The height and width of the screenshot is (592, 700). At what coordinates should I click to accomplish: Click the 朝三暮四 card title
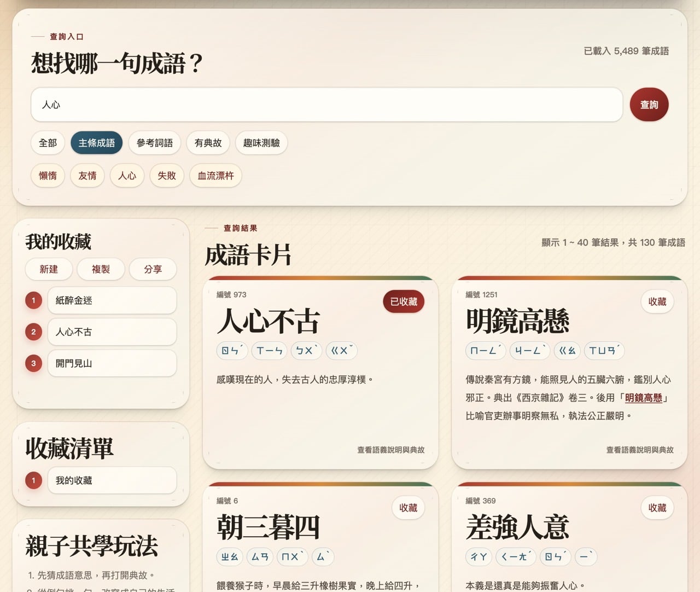pos(269,527)
